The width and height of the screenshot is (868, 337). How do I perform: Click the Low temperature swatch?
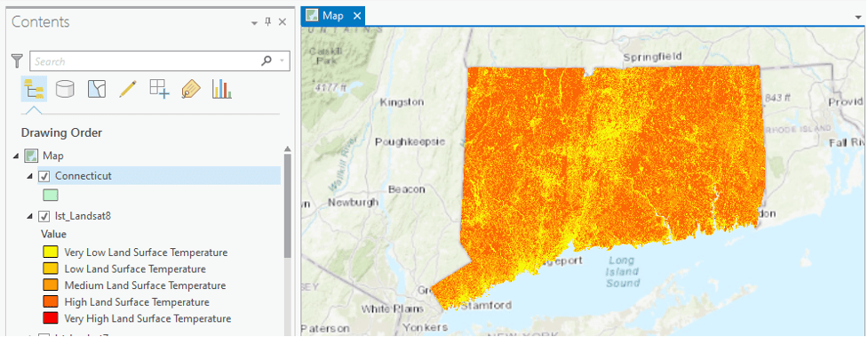click(51, 269)
